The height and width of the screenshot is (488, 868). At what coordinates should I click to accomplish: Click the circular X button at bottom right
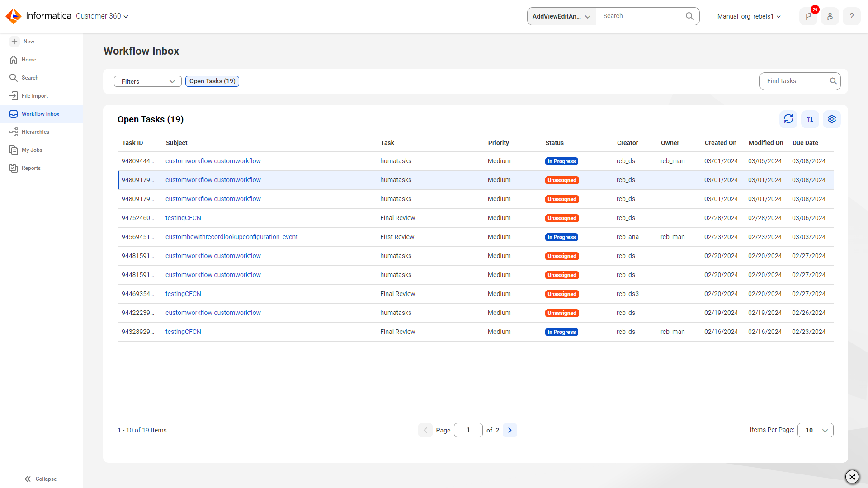(x=852, y=477)
